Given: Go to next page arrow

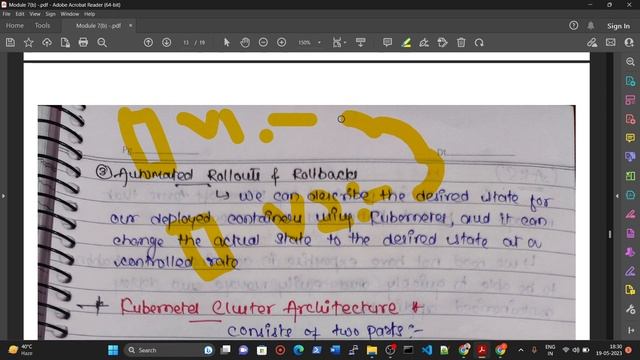Looking at the screenshot, I should (x=167, y=42).
